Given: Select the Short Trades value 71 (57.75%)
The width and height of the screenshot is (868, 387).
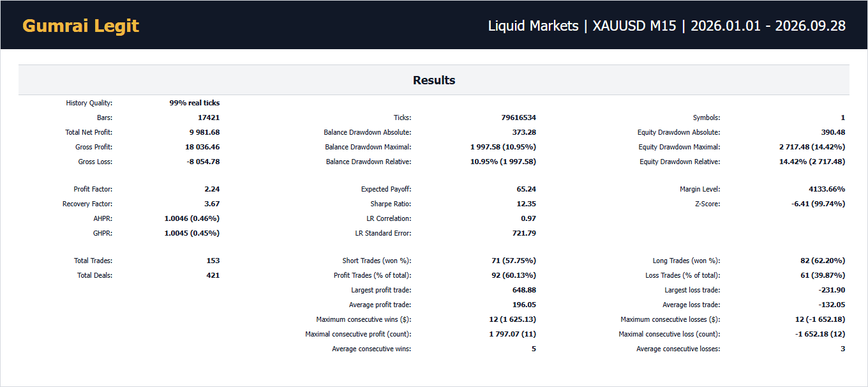Looking at the screenshot, I should coord(514,261).
